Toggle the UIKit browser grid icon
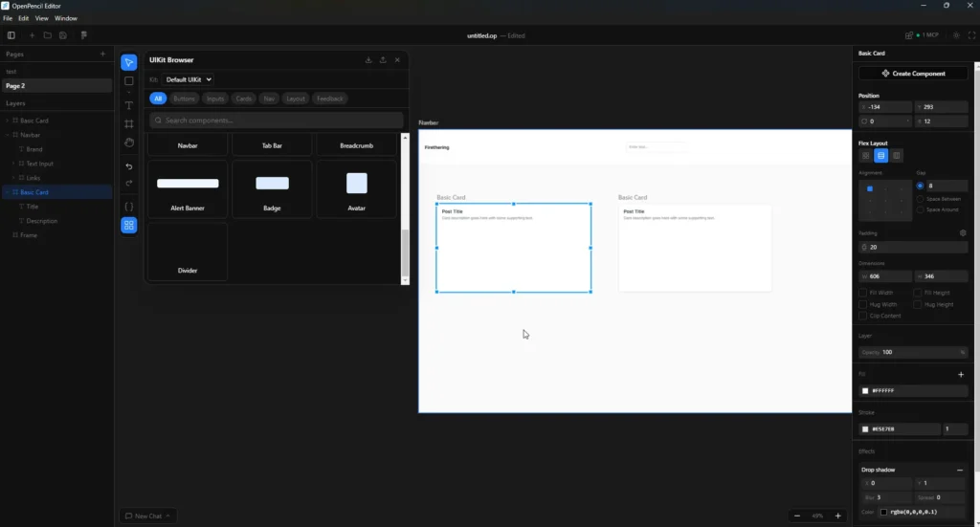The height and width of the screenshot is (527, 980). [129, 226]
